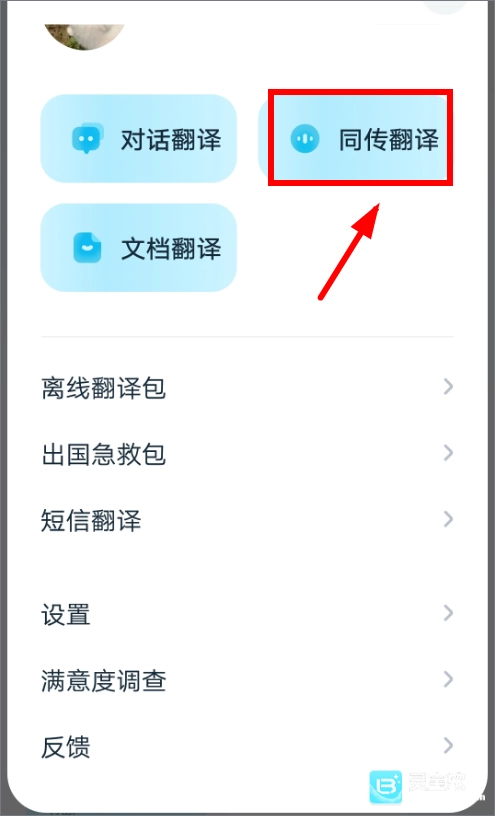495x816 pixels.
Task: Tap the chat bubble icon for 对话翻译
Action: [87, 138]
